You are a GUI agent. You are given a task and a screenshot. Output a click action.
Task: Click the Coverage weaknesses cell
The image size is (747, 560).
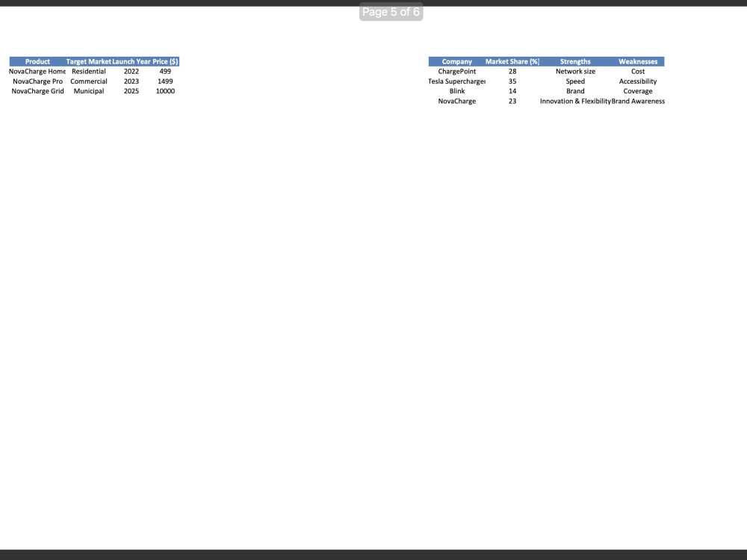pos(638,91)
